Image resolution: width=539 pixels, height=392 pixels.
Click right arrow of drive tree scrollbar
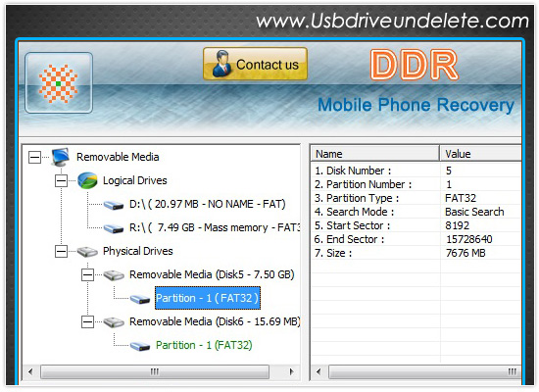pos(291,371)
